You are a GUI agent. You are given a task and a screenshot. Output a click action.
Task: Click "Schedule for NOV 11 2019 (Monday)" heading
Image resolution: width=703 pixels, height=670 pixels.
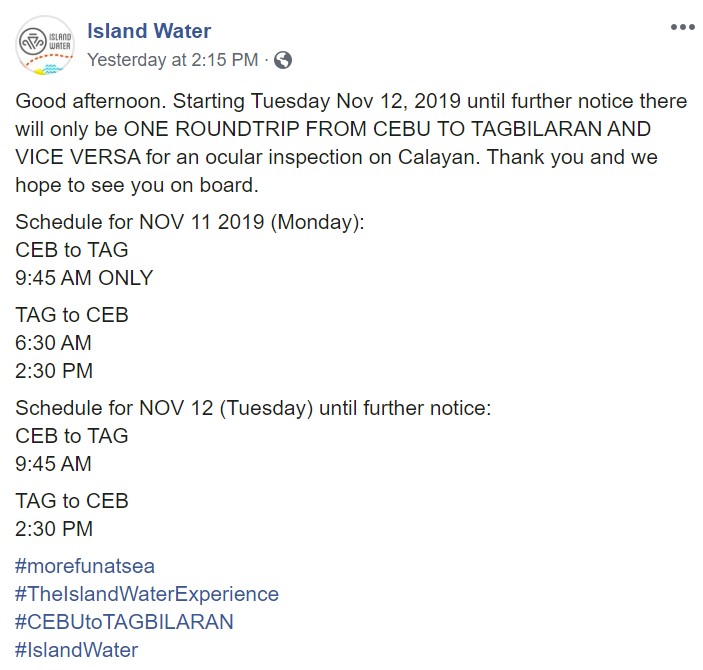point(190,222)
